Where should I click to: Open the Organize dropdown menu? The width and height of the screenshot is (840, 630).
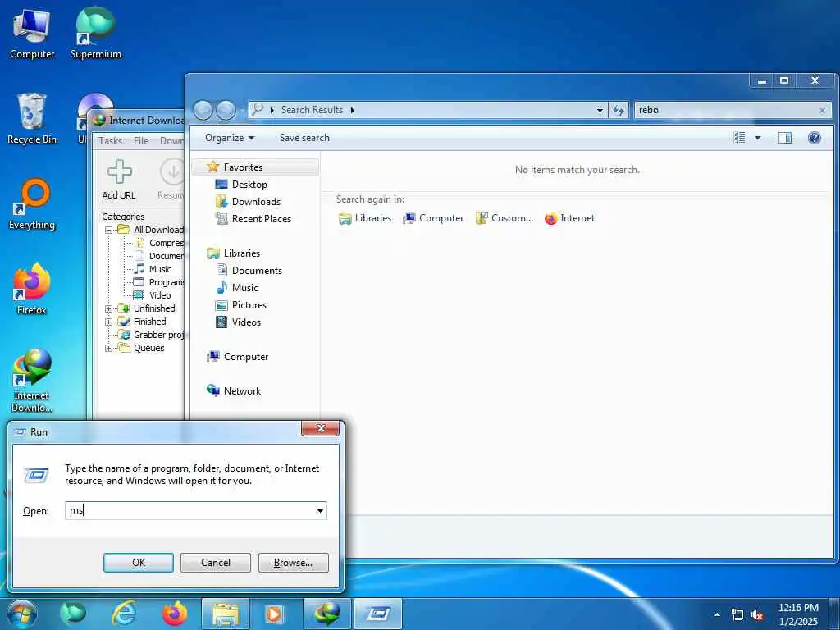(x=230, y=138)
